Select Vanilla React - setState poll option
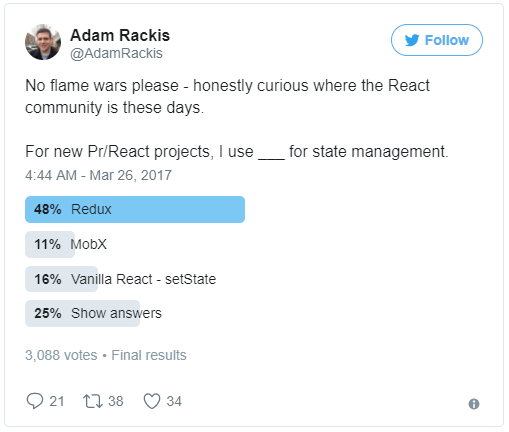Screen dimensions: 509x432 pyautogui.click(x=121, y=279)
